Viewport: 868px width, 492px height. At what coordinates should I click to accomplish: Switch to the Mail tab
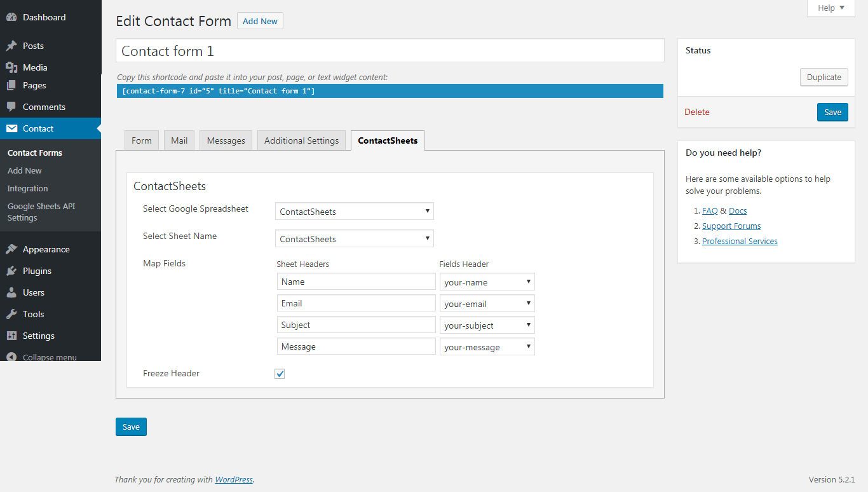179,140
